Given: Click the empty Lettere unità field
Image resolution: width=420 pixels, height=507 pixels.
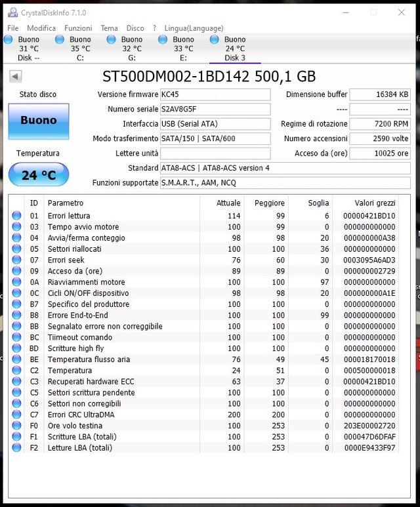Looking at the screenshot, I should point(215,153).
